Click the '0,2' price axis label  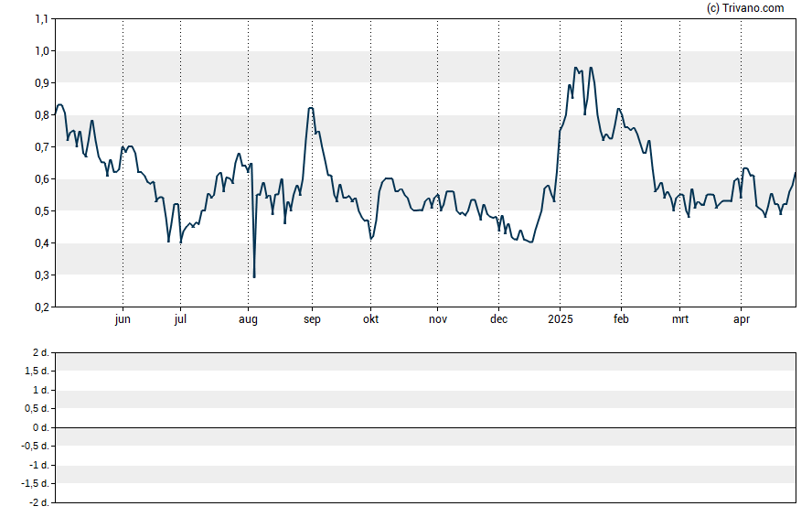[42, 307]
